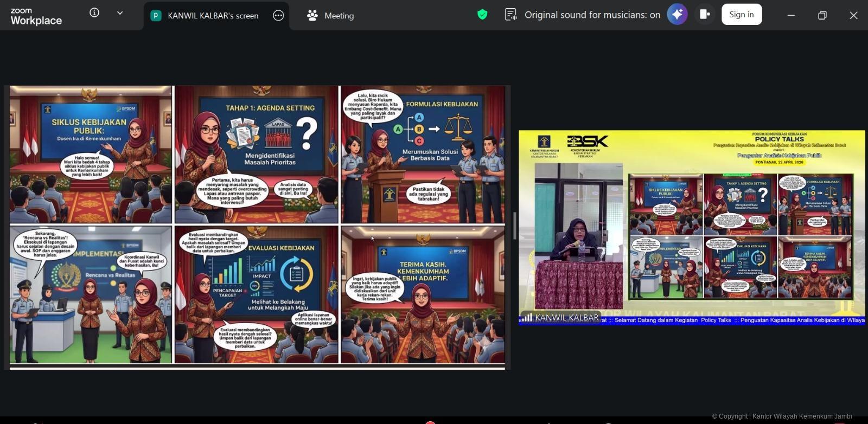Click the Kantor Wilayah Kemenkum Jambi copyright text
868x424 pixels.
pos(781,416)
